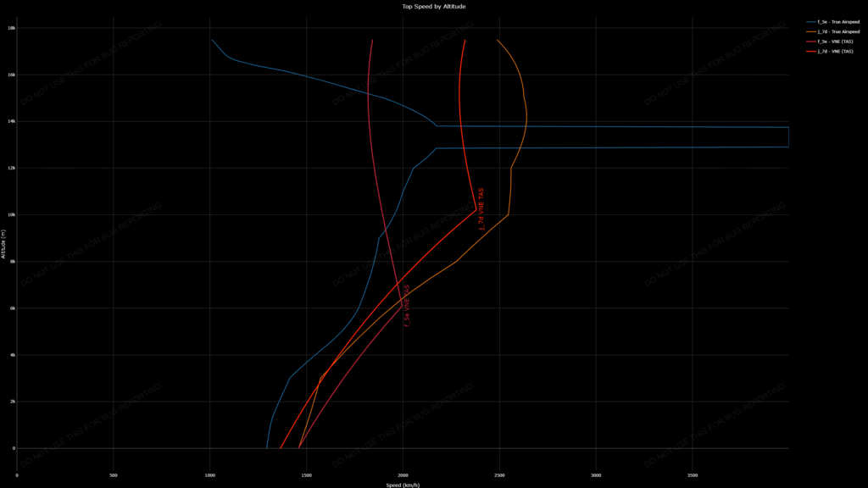This screenshot has width=868, height=488.
Task: Click the 10k tick label on the y-axis
Action: (11, 214)
